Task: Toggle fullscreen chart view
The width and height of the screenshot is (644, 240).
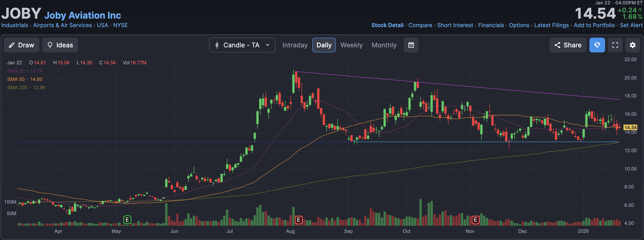Action: [x=615, y=45]
